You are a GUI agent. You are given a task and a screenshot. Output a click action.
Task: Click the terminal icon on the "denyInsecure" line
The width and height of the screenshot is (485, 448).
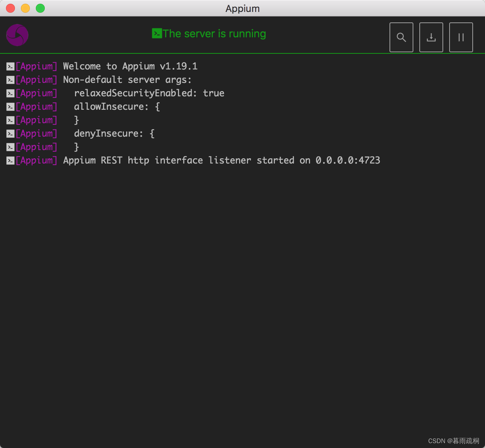(x=10, y=134)
